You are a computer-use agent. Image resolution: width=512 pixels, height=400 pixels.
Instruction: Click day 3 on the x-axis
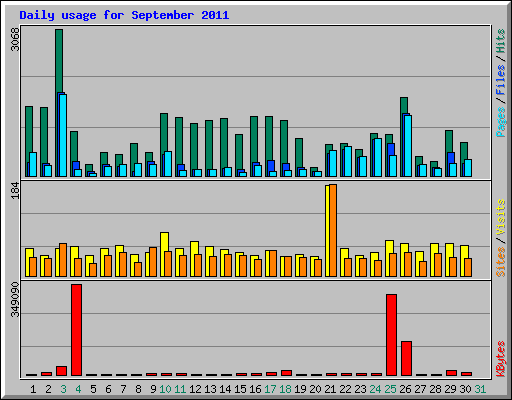(63, 389)
